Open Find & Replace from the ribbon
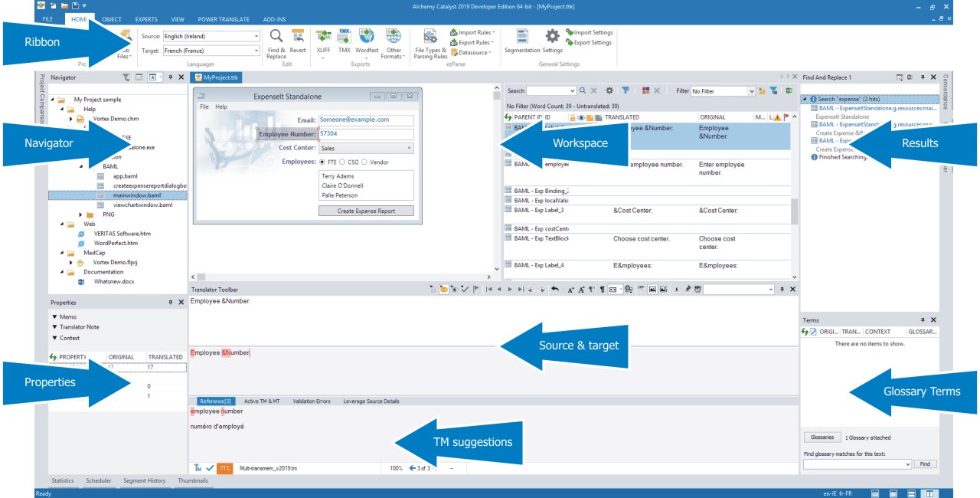Screen dimensions: 980x498 click(x=276, y=42)
